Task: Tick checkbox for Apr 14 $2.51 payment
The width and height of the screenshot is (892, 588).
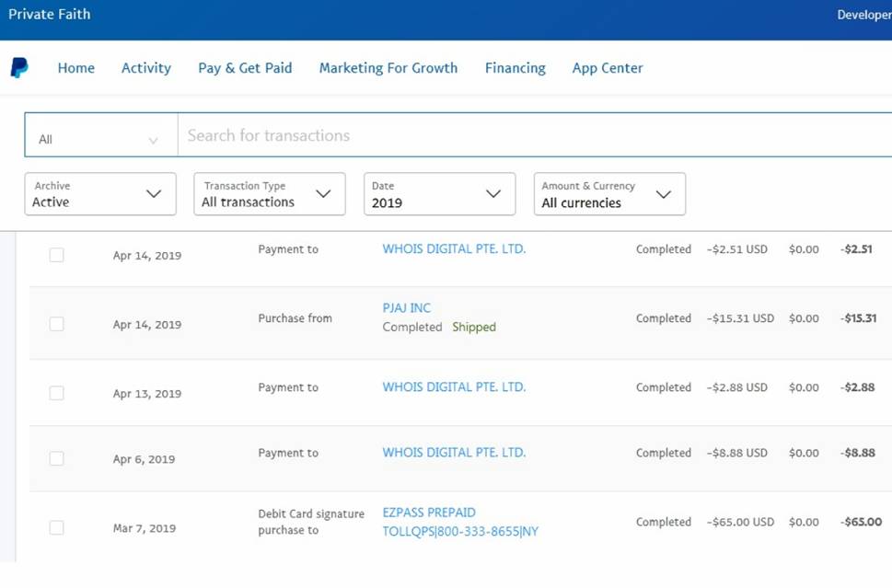Action: coord(56,255)
